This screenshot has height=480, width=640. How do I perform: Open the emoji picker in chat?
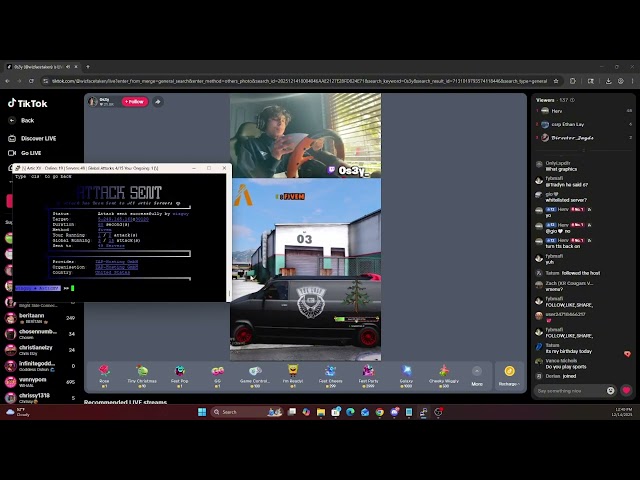coord(611,391)
